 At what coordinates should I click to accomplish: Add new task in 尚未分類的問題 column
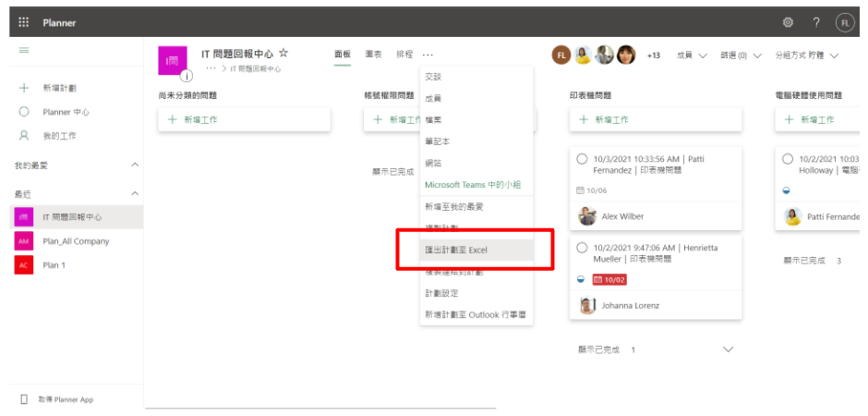click(x=244, y=119)
